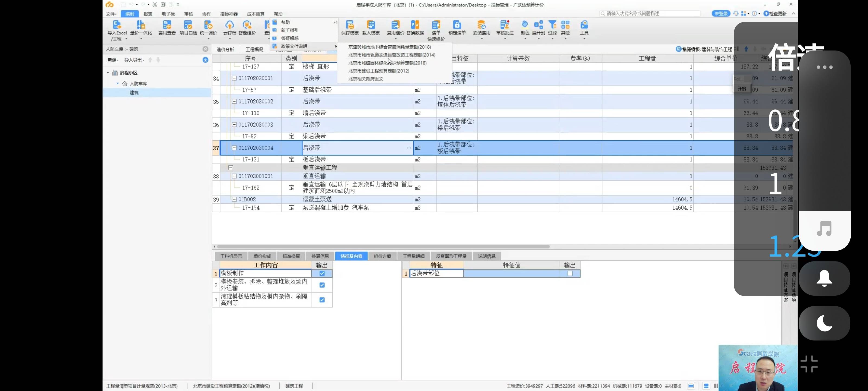This screenshot has height=391, width=868.
Task: Open the 标准换算 tab
Action: point(291,256)
